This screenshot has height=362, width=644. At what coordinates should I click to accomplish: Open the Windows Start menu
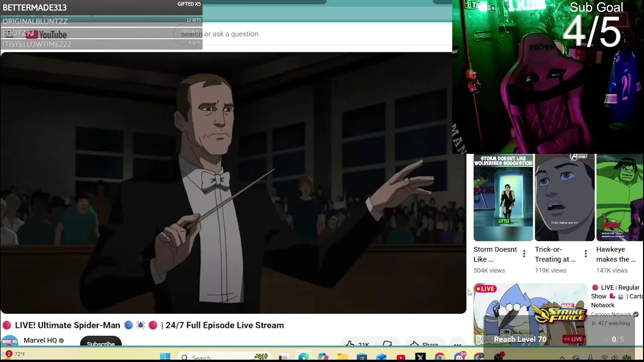click(x=165, y=357)
